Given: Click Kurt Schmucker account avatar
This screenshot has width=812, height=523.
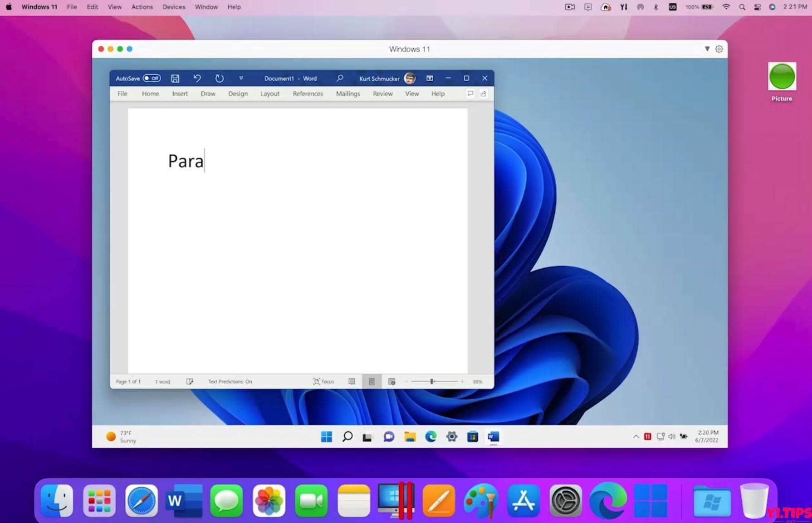Looking at the screenshot, I should pyautogui.click(x=410, y=78).
